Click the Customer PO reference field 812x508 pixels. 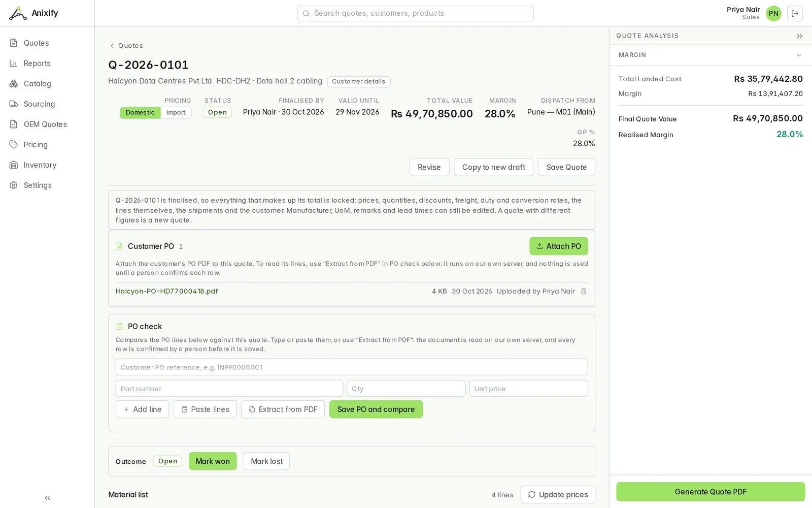(x=351, y=367)
